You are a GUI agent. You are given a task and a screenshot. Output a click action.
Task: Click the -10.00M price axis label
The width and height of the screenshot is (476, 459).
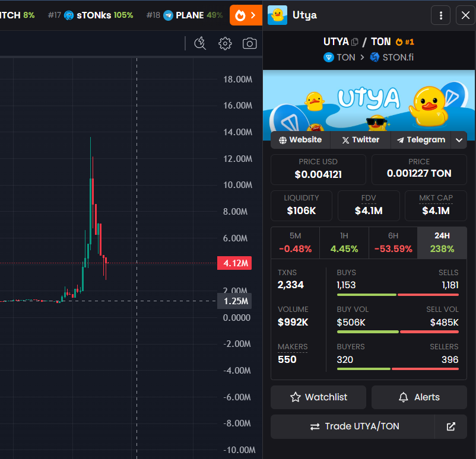[x=240, y=450]
